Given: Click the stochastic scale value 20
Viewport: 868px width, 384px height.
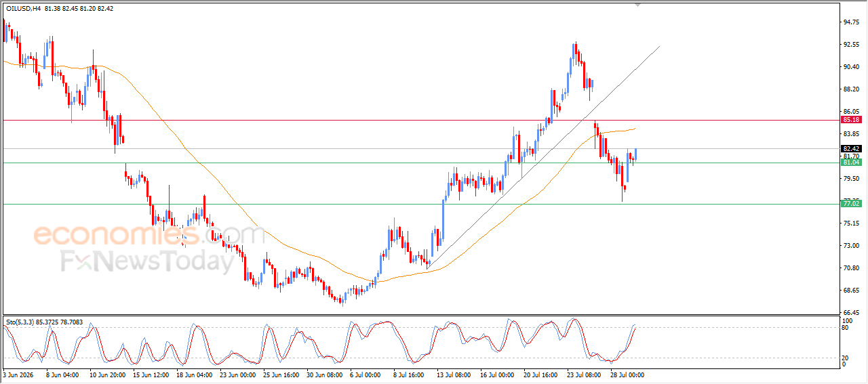Looking at the screenshot, I should pos(846,358).
